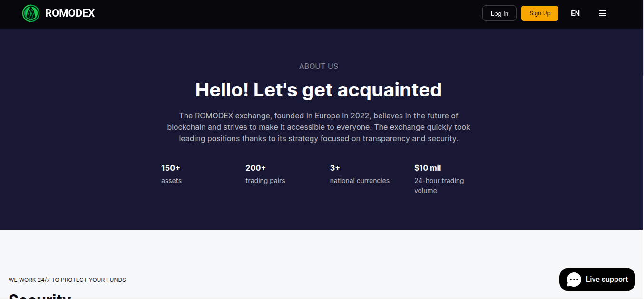644x299 pixels.
Task: Click the "WE WORK 24/7 TO PROTECT YOUR FUNDS" text
Action: (67, 280)
